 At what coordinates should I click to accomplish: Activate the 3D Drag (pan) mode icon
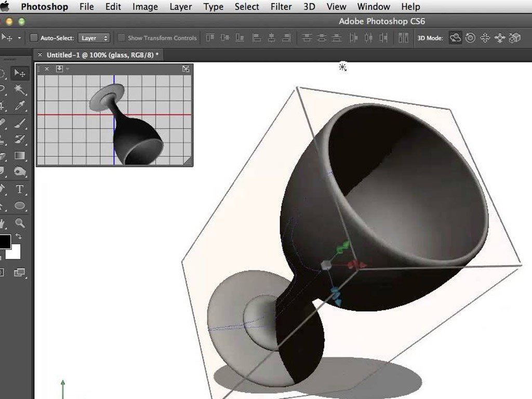(485, 37)
